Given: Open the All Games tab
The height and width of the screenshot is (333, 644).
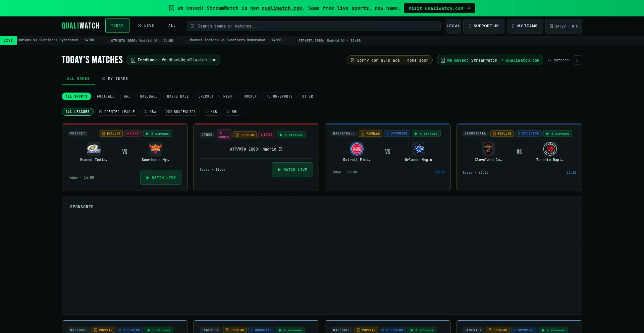Looking at the screenshot, I should tap(78, 78).
